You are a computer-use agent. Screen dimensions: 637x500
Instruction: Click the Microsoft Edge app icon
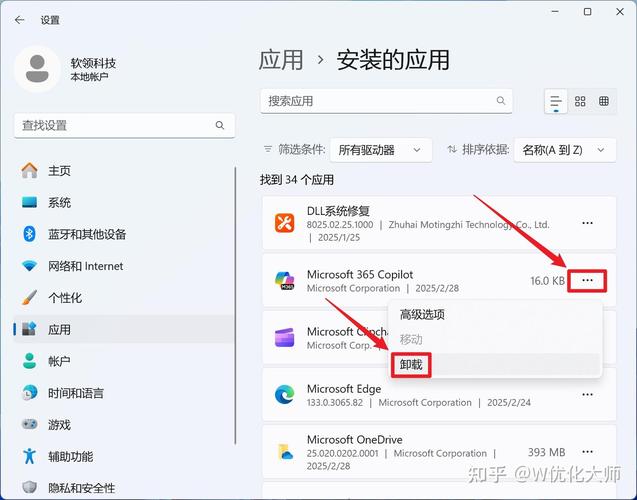tap(284, 395)
